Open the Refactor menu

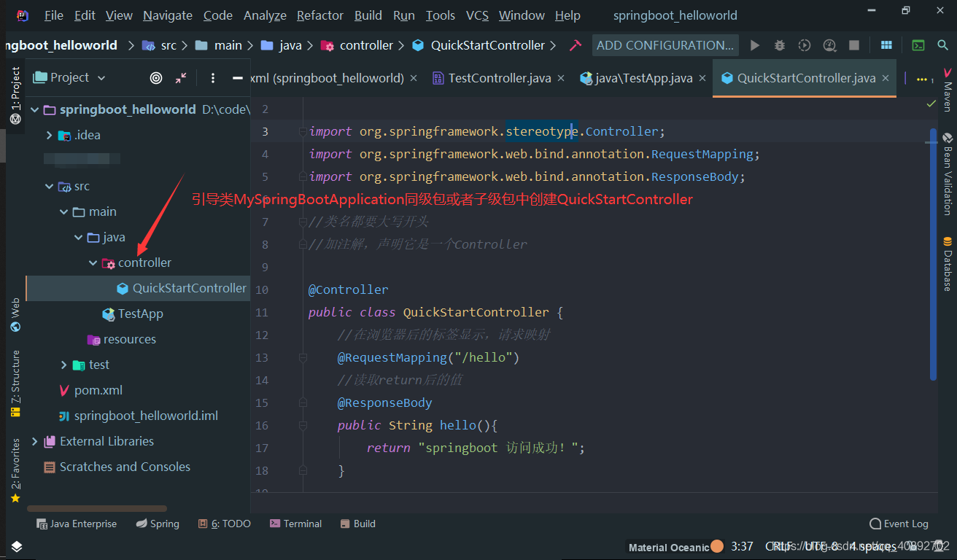coord(320,15)
